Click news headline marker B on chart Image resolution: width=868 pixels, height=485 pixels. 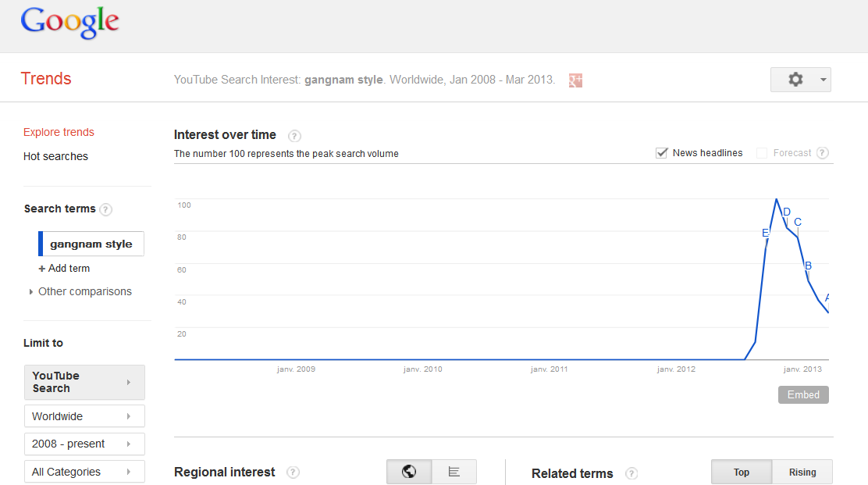click(808, 266)
